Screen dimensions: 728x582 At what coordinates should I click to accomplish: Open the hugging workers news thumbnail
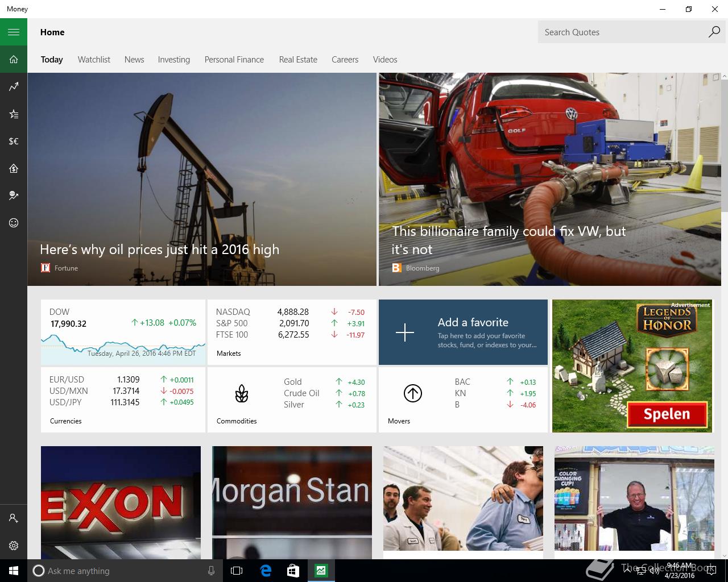click(x=463, y=498)
